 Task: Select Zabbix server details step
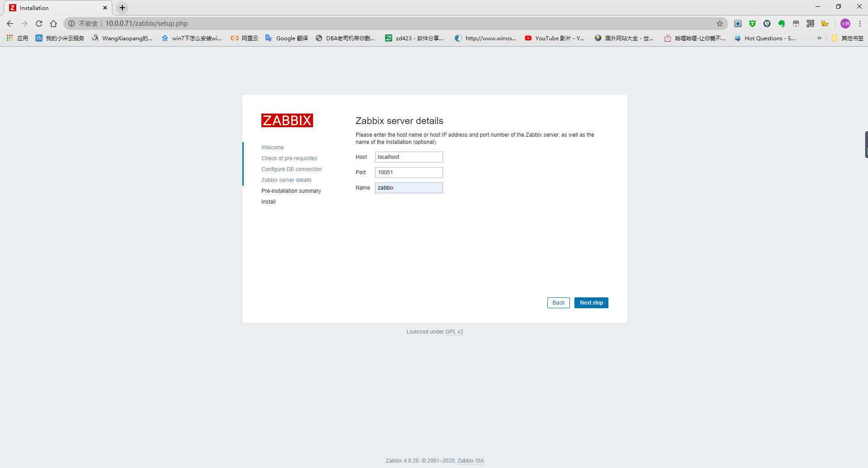(x=286, y=180)
